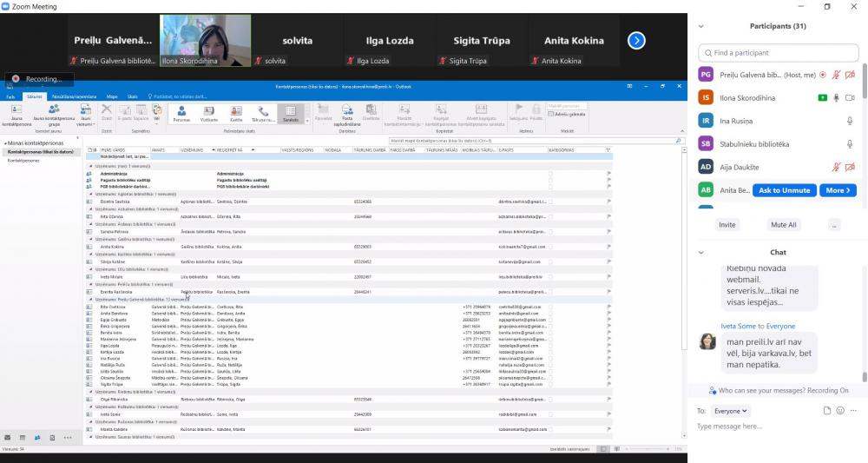Open navigation options three-dots in Outlook
Image resolution: width=868 pixels, height=463 pixels.
(x=68, y=438)
